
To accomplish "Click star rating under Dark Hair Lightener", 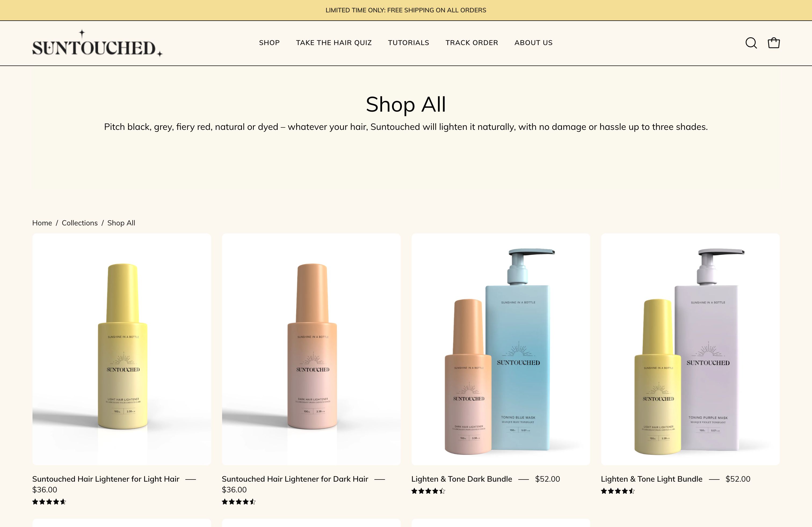I will 238,502.
